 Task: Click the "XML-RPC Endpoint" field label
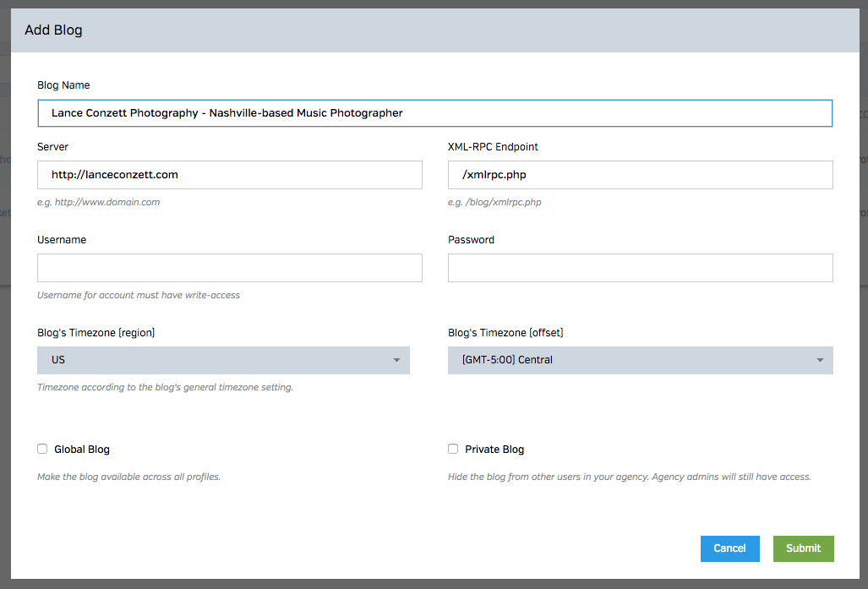click(x=493, y=147)
